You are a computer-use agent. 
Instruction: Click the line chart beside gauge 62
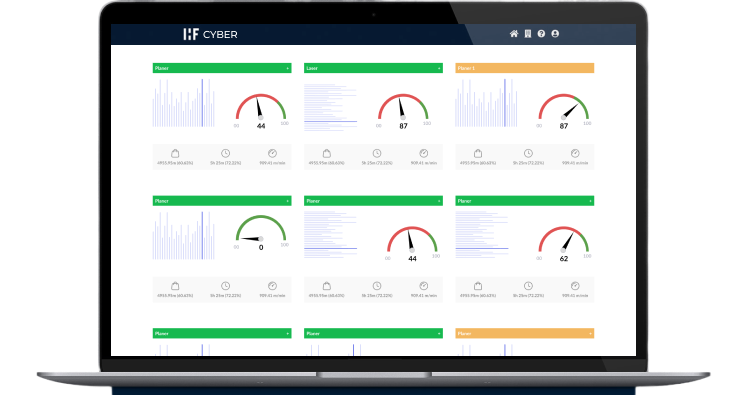[x=482, y=234]
